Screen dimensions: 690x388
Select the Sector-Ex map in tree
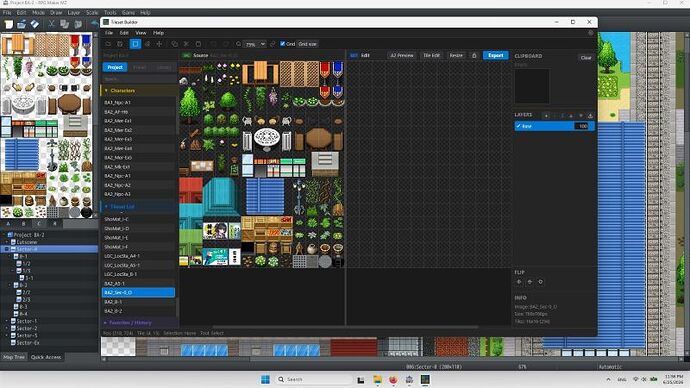pyautogui.click(x=28, y=343)
